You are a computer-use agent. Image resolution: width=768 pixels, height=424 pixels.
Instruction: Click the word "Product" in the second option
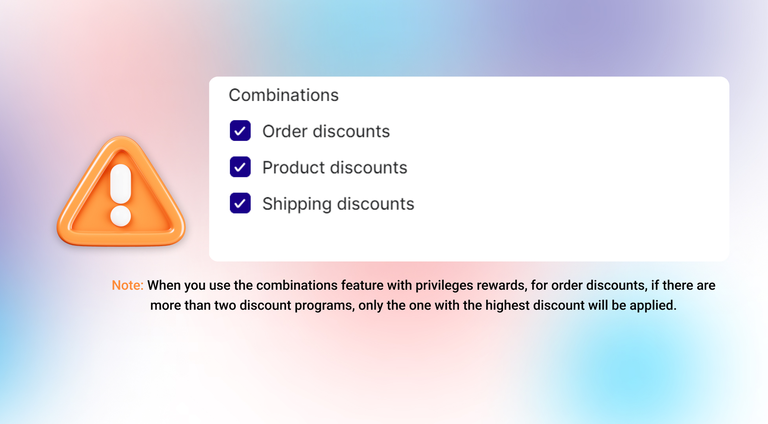pos(294,167)
